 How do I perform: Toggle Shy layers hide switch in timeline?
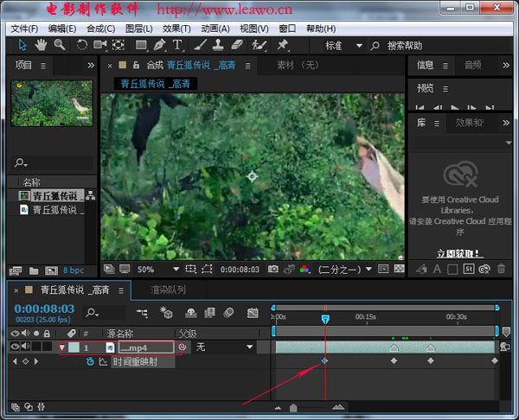(190, 313)
